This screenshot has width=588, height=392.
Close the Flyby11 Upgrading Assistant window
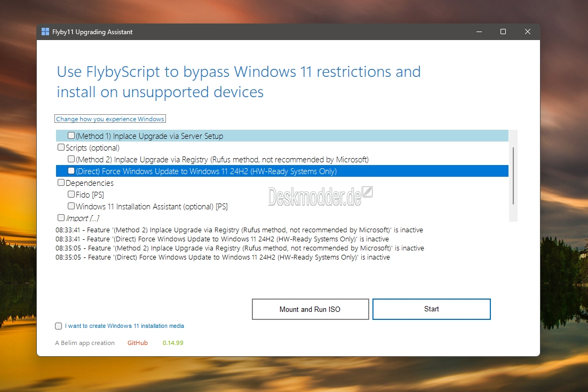pyautogui.click(x=528, y=32)
